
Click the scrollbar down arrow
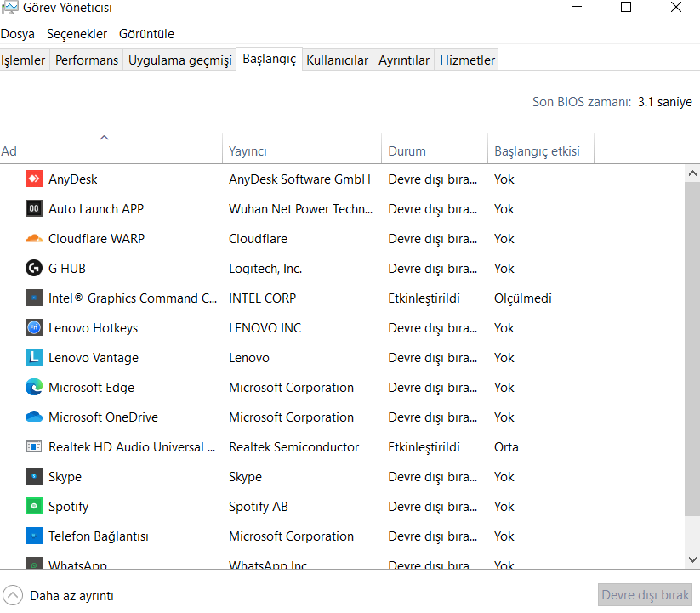click(x=692, y=559)
